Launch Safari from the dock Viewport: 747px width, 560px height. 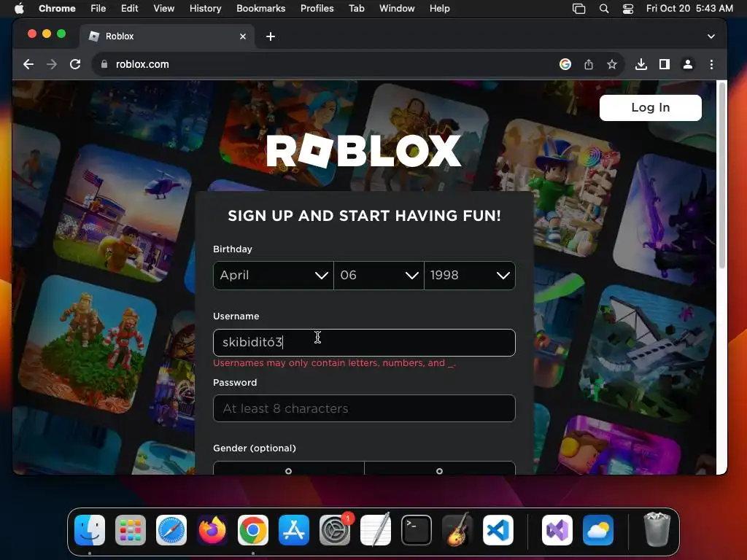click(x=171, y=530)
